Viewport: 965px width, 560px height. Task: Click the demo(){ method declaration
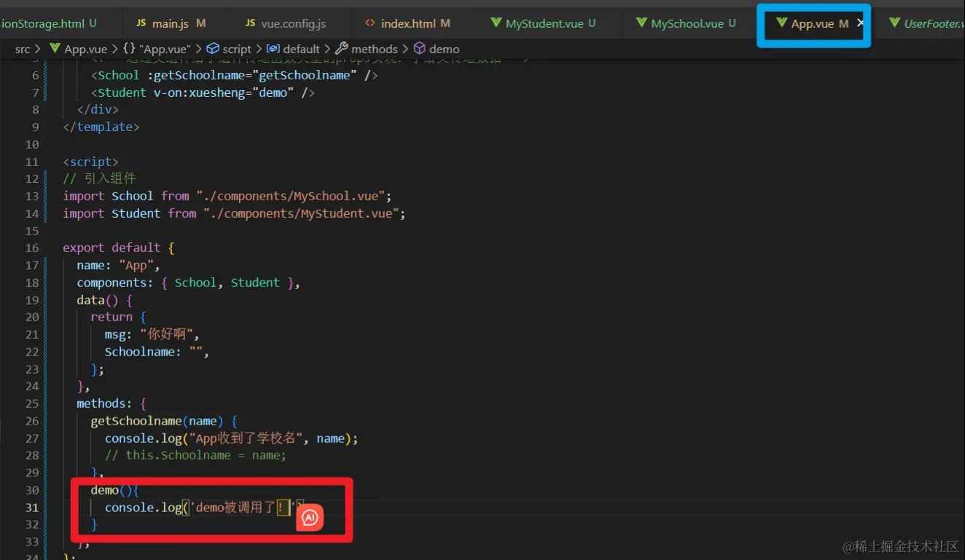114,490
